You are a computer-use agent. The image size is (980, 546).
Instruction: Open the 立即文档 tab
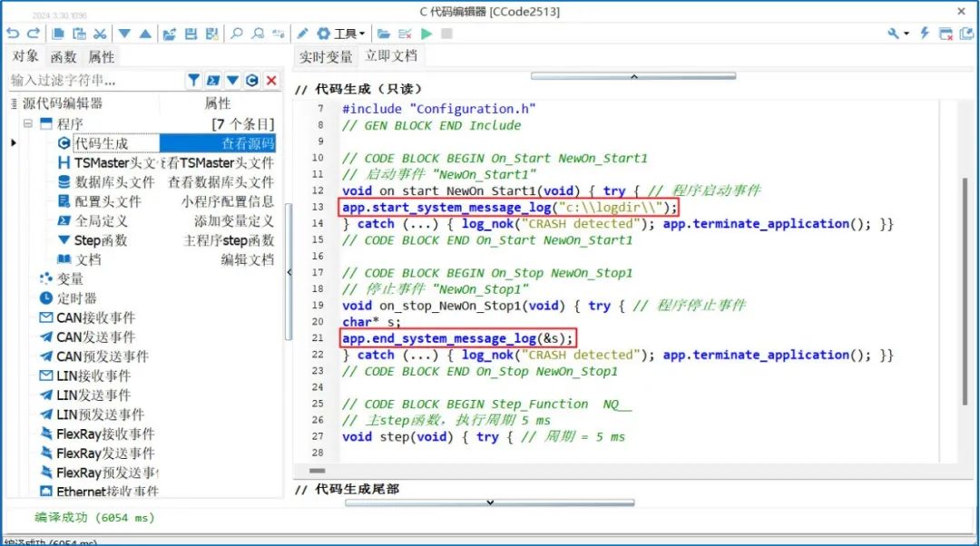[391, 55]
